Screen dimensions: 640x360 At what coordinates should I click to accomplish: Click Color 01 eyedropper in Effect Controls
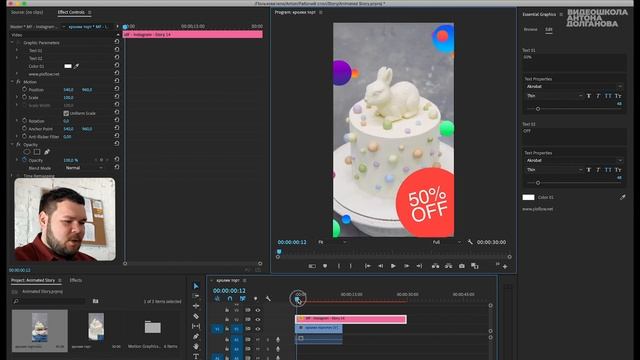[76, 66]
